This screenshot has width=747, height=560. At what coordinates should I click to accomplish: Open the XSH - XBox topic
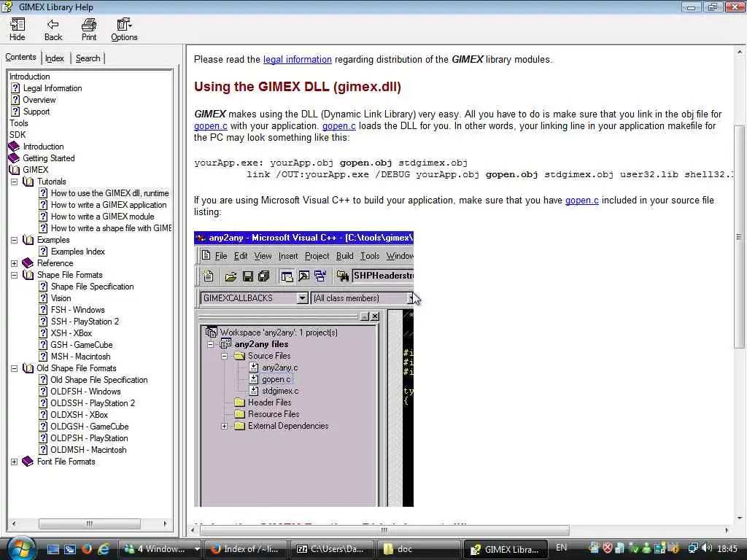pyautogui.click(x=71, y=333)
